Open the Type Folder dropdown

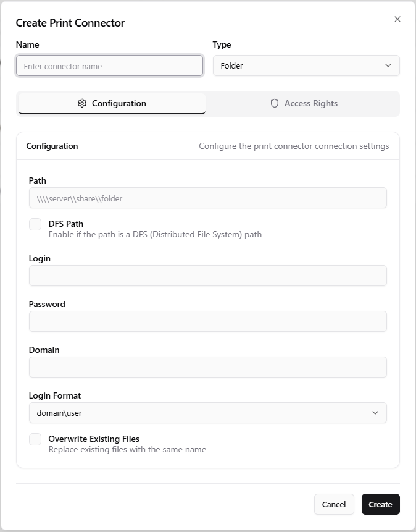click(306, 65)
